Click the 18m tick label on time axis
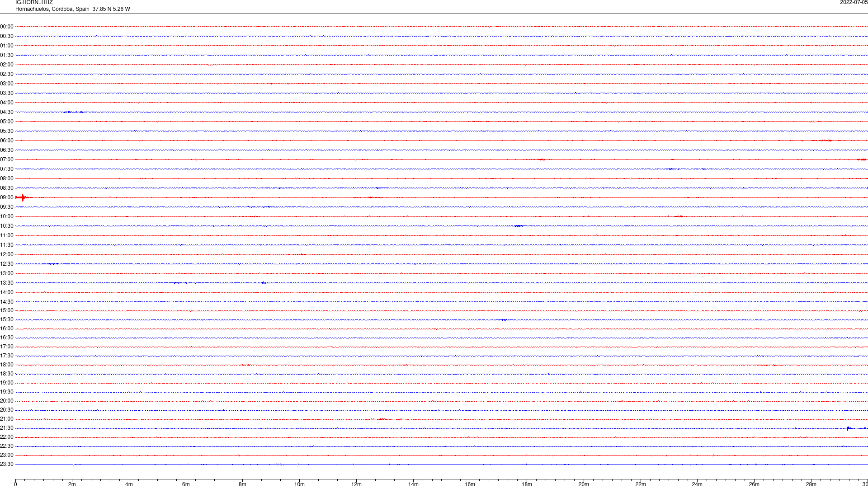Viewport: 868px width, 488px height. point(527,484)
